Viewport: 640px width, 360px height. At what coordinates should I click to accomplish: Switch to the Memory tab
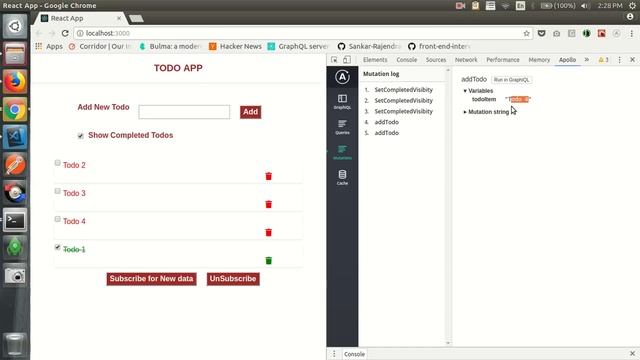pos(539,60)
